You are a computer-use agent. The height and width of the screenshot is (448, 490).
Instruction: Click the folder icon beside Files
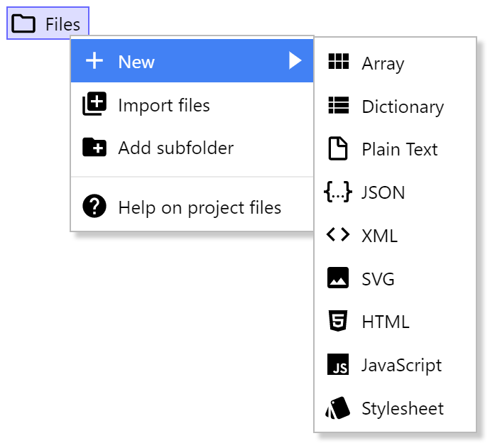(x=24, y=24)
